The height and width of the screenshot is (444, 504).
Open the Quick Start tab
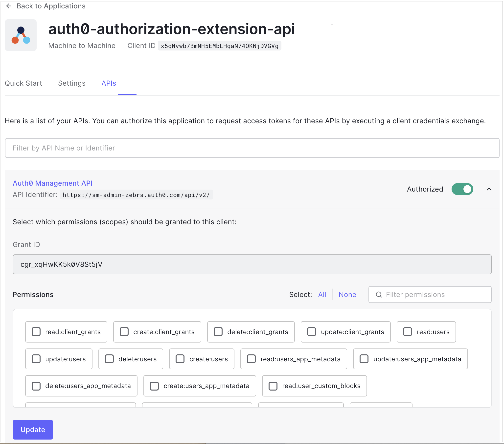pos(23,83)
